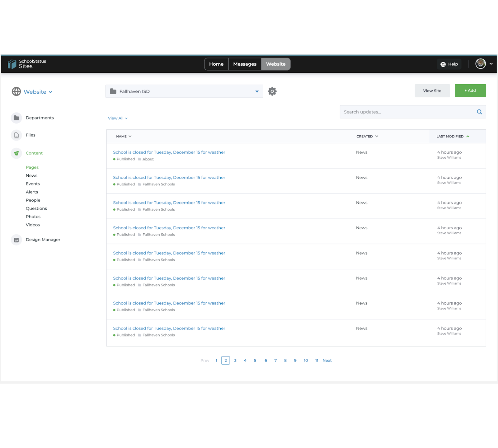Open the Design Manager icon
Screen dimensions: 498x448
point(16,240)
